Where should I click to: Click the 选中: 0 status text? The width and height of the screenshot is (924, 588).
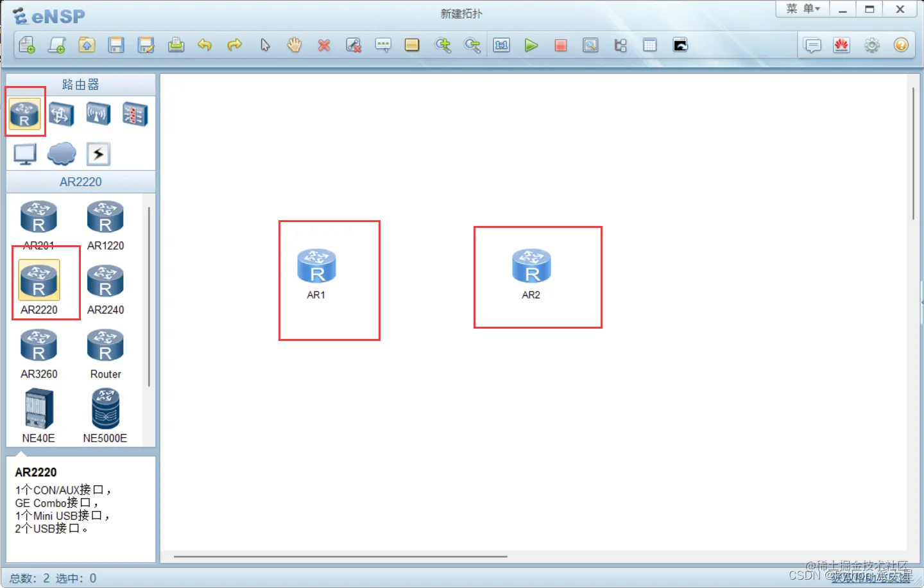[x=76, y=578]
